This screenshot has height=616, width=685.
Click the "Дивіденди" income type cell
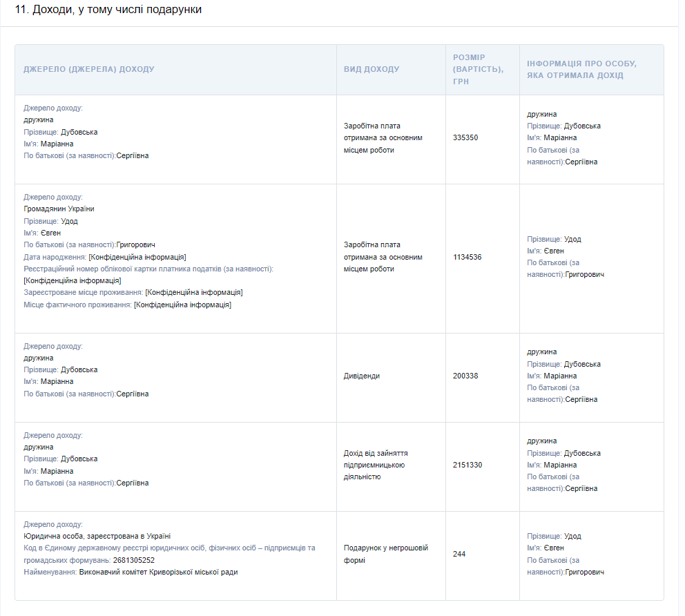[362, 376]
